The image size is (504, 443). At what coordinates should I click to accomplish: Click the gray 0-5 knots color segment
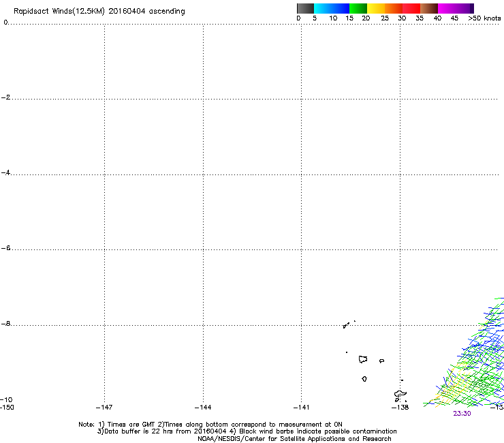point(305,8)
